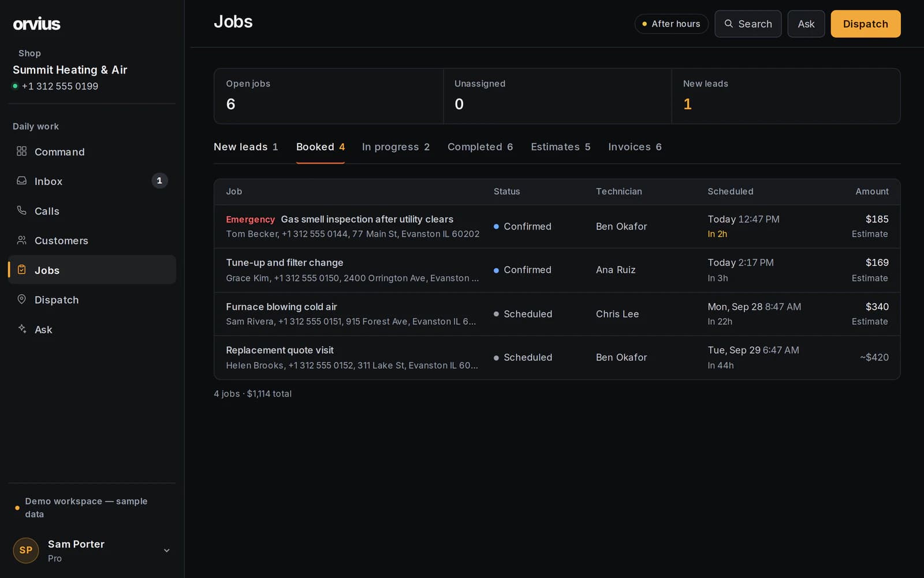This screenshot has height=578, width=924.
Task: Click the $185 amount
Action: click(877, 219)
